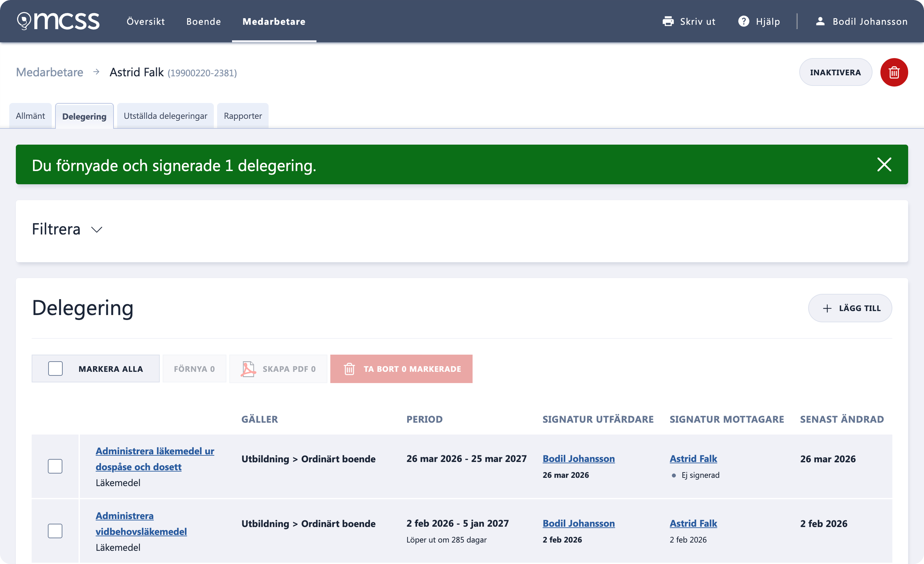Click the Förnya 0 button
The image size is (924, 564).
(194, 369)
